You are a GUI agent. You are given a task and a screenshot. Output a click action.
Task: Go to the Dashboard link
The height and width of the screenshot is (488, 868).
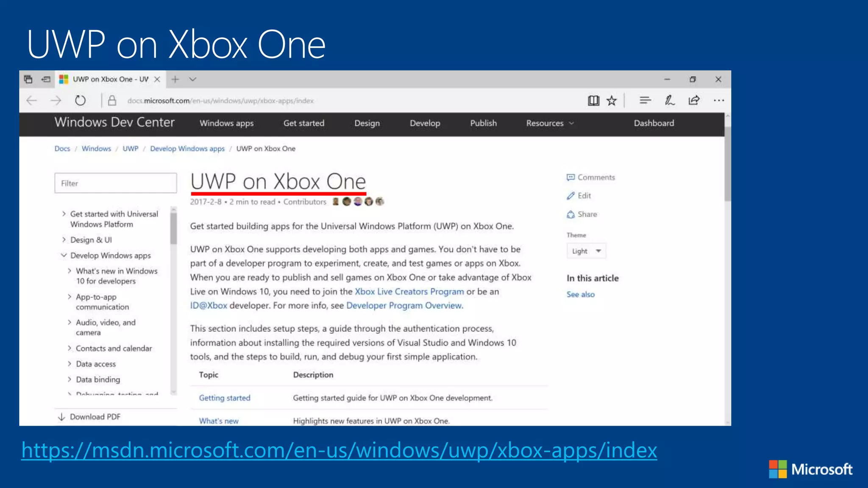tap(654, 123)
